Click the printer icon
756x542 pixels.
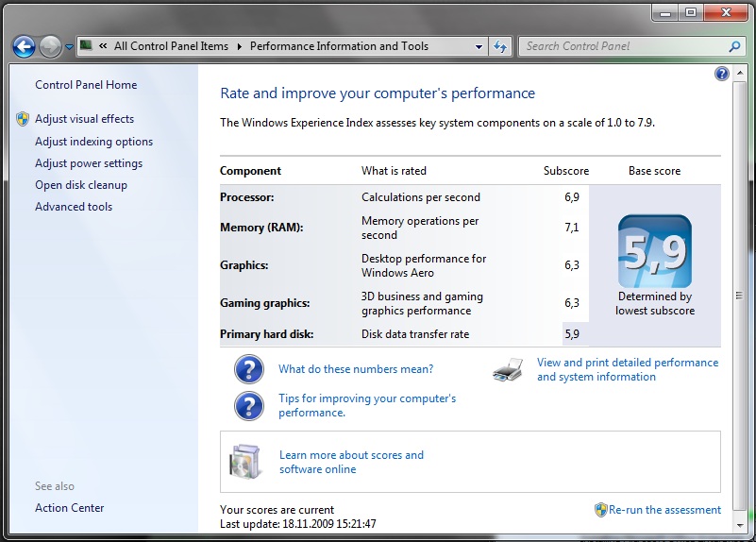[507, 370]
